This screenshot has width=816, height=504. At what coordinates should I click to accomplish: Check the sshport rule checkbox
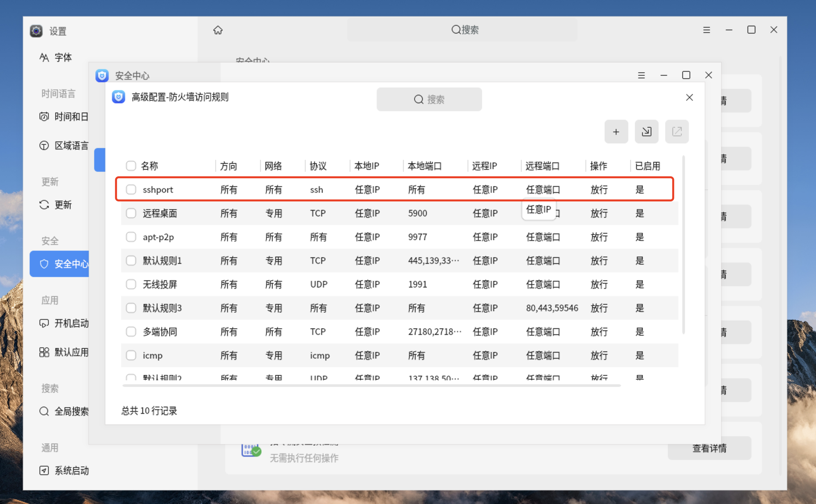[131, 189]
